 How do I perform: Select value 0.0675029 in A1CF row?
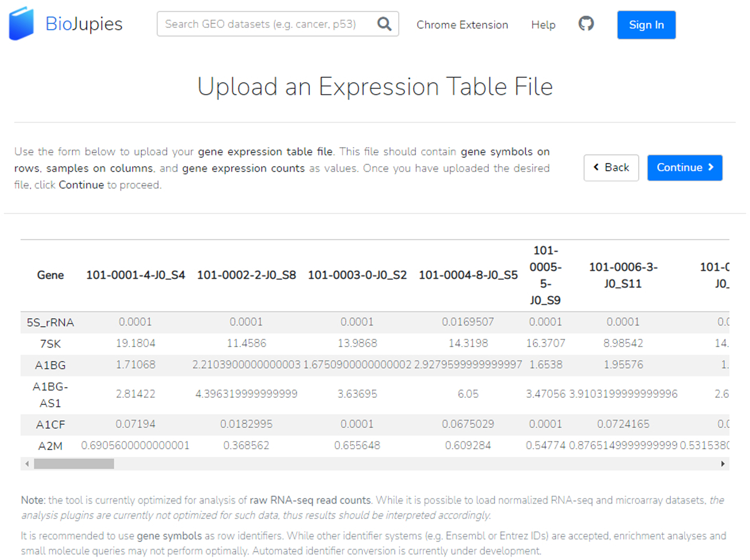click(x=468, y=424)
